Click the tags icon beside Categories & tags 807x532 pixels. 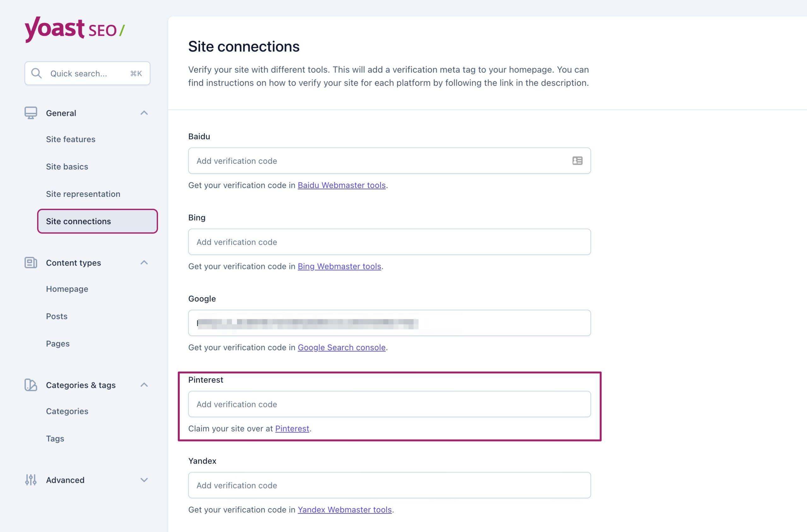tap(30, 385)
